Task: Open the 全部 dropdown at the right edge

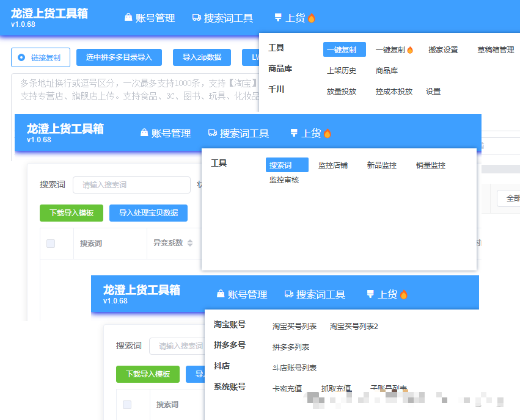Action: click(510, 198)
